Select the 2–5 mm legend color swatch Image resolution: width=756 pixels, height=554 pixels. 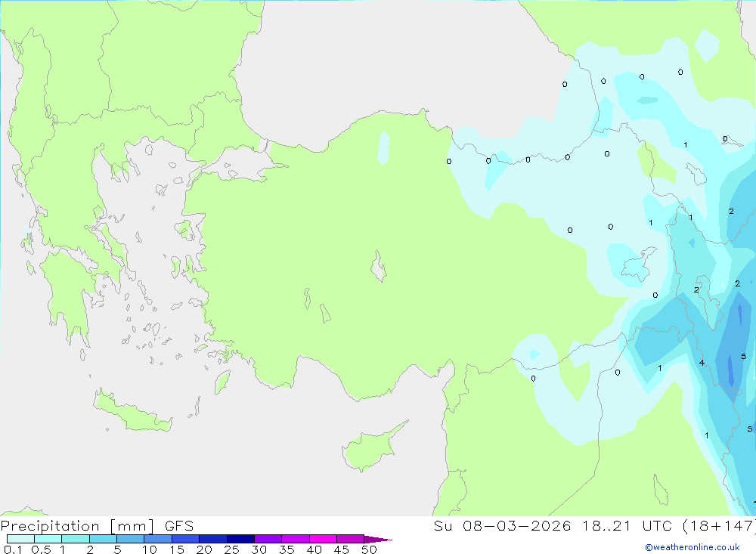coord(103,539)
